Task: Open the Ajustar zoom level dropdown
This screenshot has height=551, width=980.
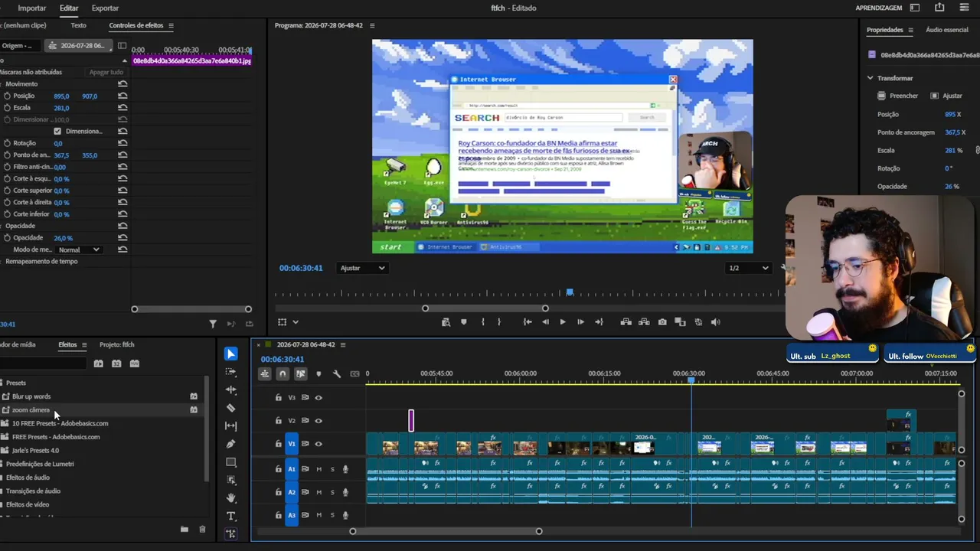Action: click(362, 268)
